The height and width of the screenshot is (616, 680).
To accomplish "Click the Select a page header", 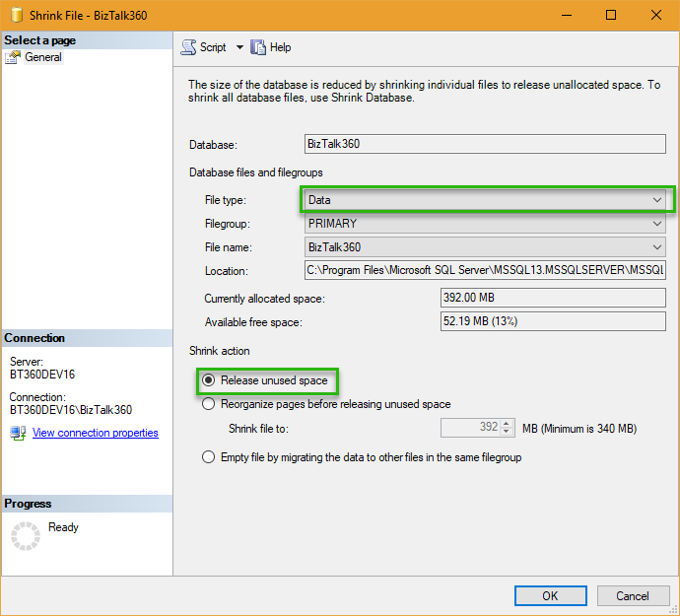I will (87, 40).
